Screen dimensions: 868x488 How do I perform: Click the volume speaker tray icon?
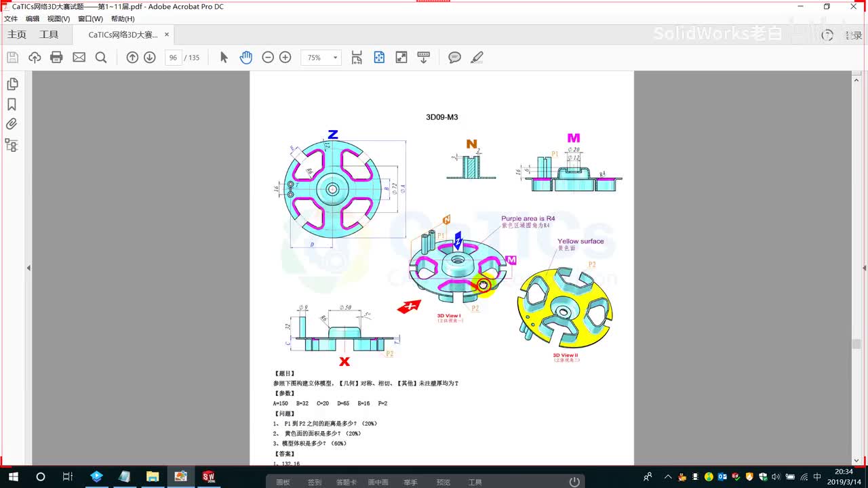[776, 476]
